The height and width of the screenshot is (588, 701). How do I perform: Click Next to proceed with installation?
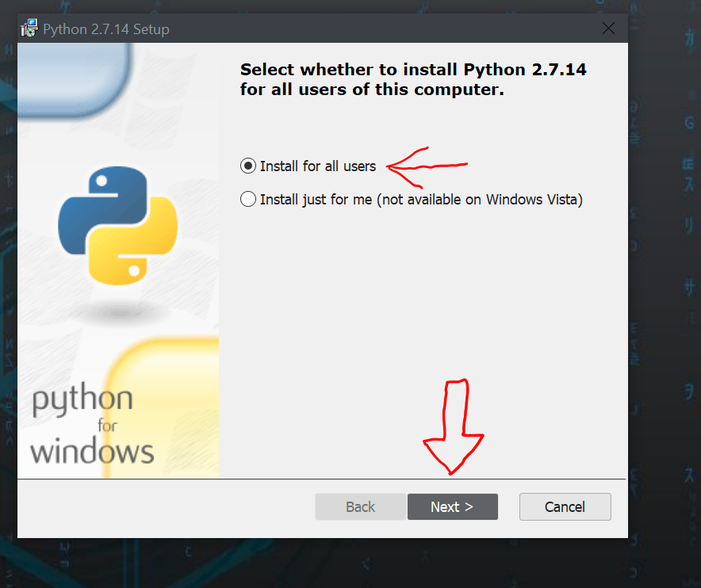[x=453, y=506]
